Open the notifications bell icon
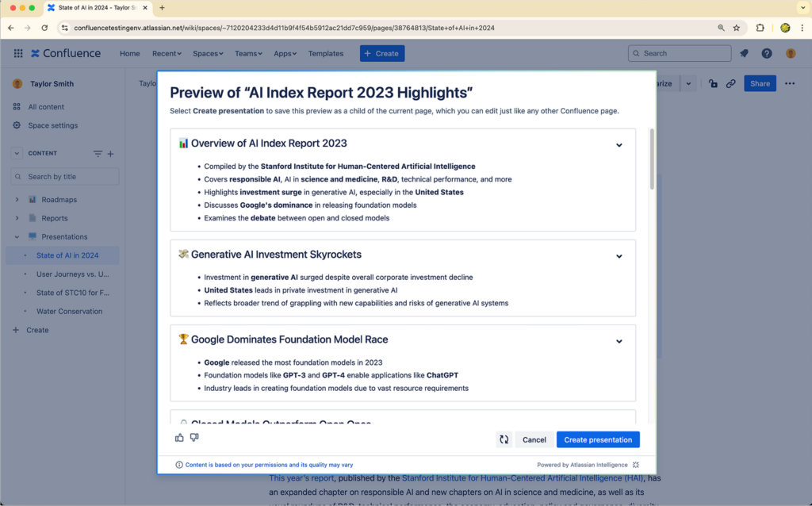Screen dimensions: 812x506 [x=744, y=53]
